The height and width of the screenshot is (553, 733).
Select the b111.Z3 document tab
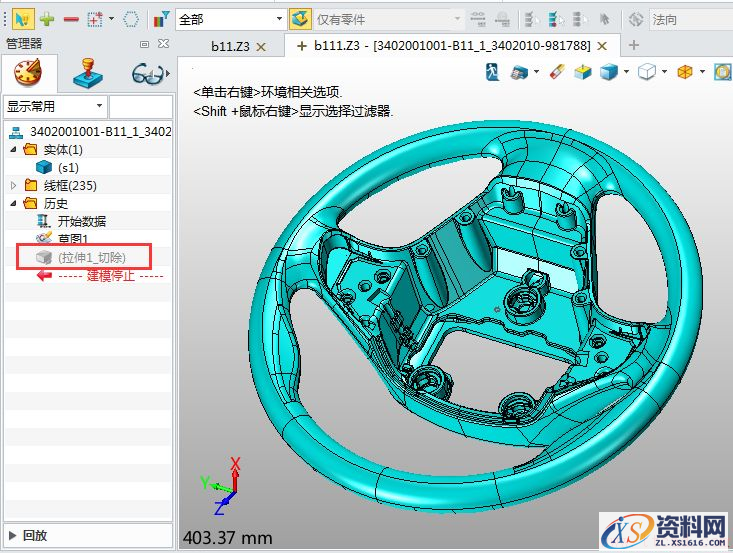coord(452,46)
